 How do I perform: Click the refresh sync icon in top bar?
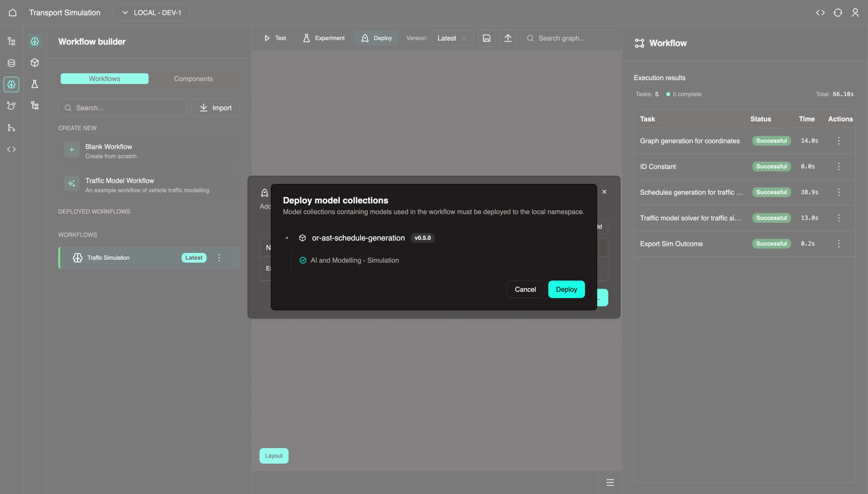tap(838, 13)
